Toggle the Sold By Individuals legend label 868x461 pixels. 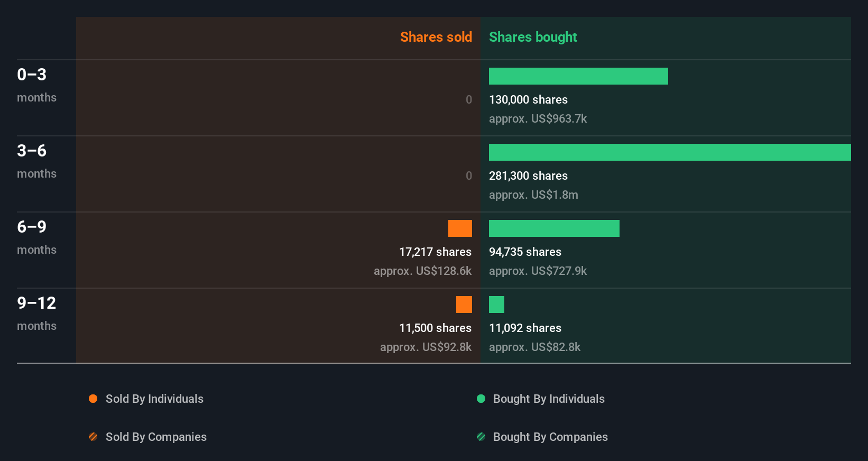[x=154, y=399]
